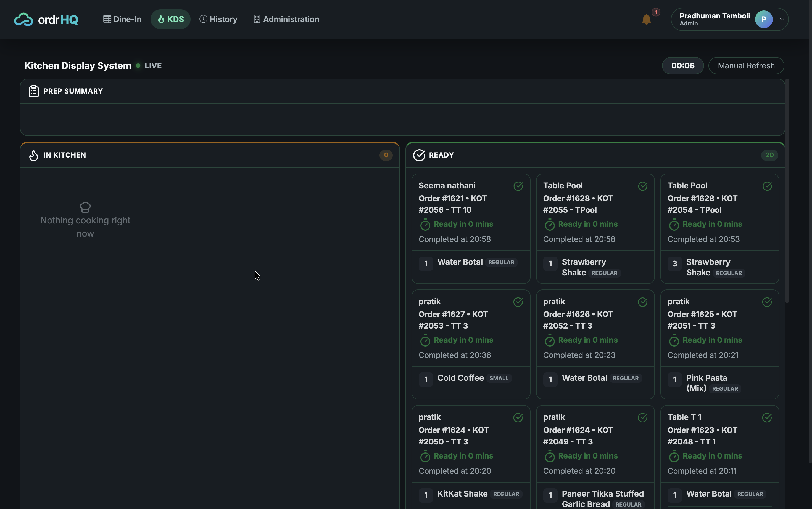
Task: Click the Ready column checkmark icon
Action: [x=419, y=155]
